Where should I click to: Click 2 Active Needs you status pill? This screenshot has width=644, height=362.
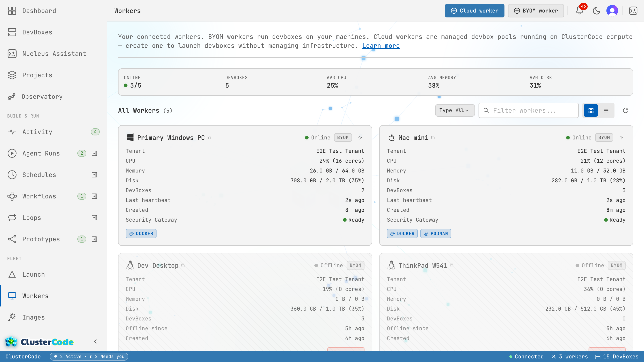(x=89, y=356)
